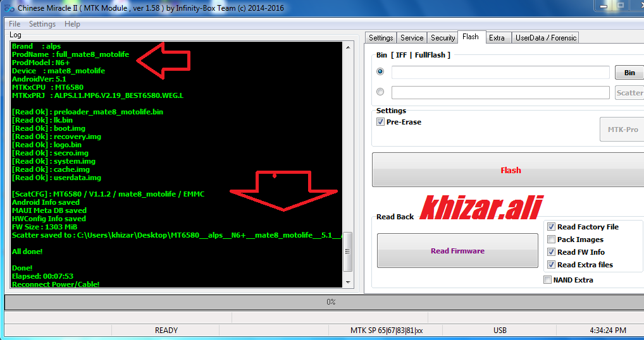Image resolution: width=644 pixels, height=340 pixels.
Task: Switch to the Settings tab
Action: coord(381,38)
